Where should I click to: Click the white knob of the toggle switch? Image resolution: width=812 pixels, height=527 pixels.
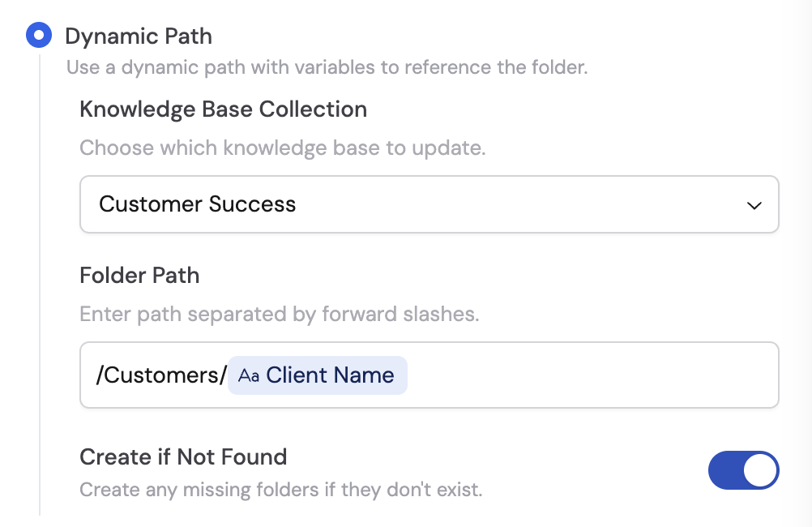761,470
